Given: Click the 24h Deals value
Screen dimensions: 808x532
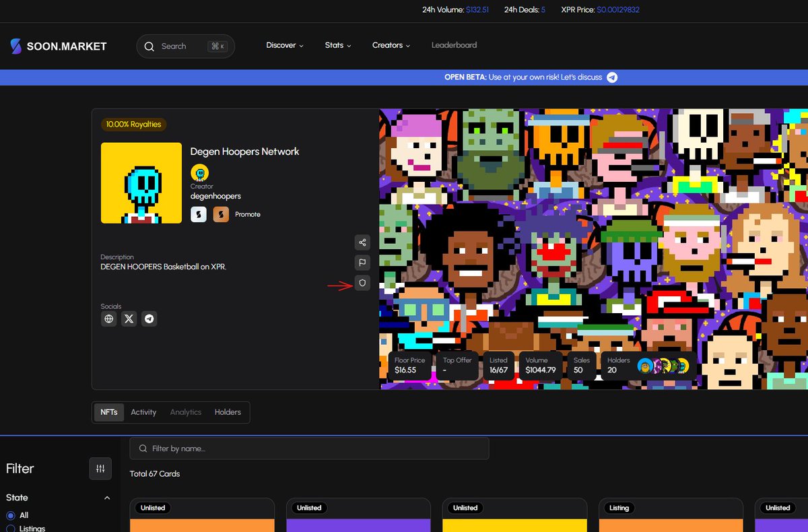Looking at the screenshot, I should [x=543, y=9].
